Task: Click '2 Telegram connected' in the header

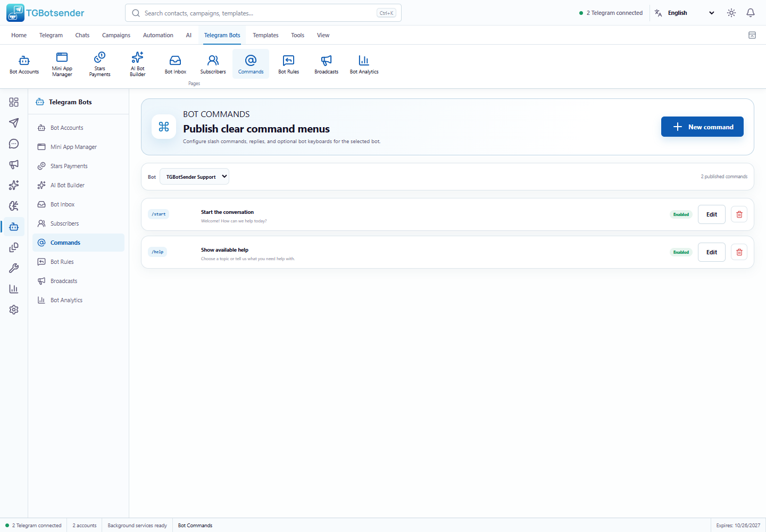Action: coord(611,13)
